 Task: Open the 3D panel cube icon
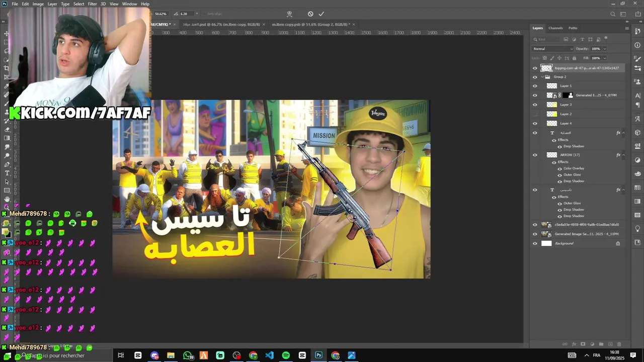pos(637,133)
